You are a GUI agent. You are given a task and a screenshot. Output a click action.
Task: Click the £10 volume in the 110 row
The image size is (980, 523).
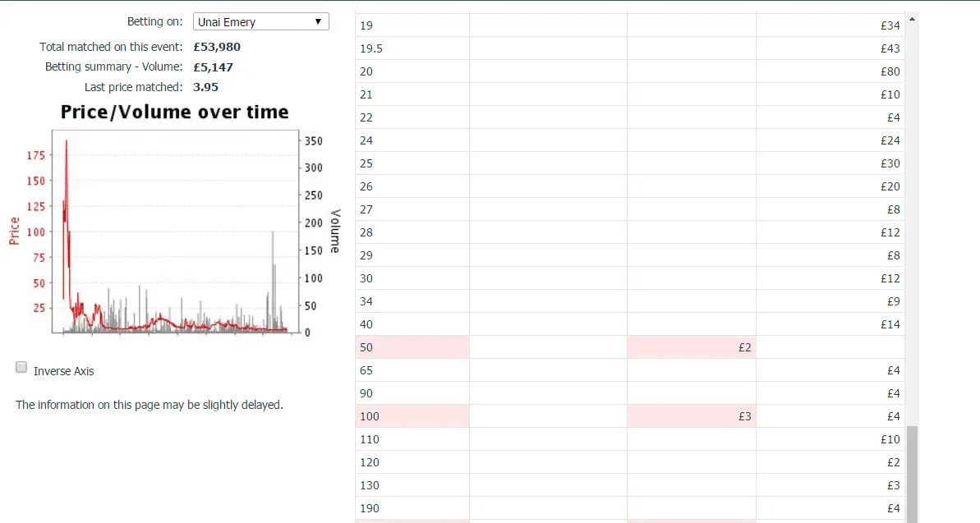point(890,439)
